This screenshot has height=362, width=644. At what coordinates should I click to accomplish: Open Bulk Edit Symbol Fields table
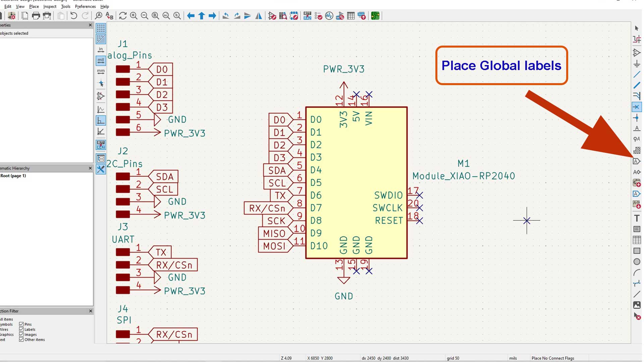point(351,16)
